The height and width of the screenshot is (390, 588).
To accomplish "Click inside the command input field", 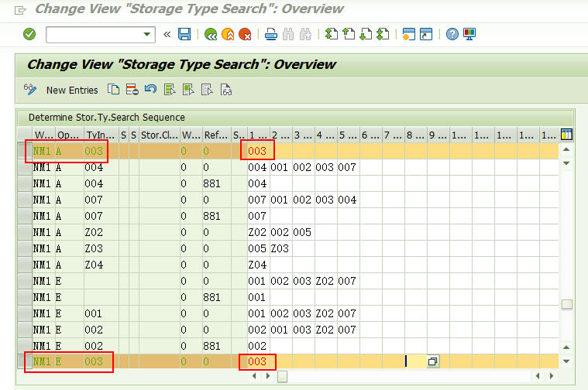I will point(95,35).
